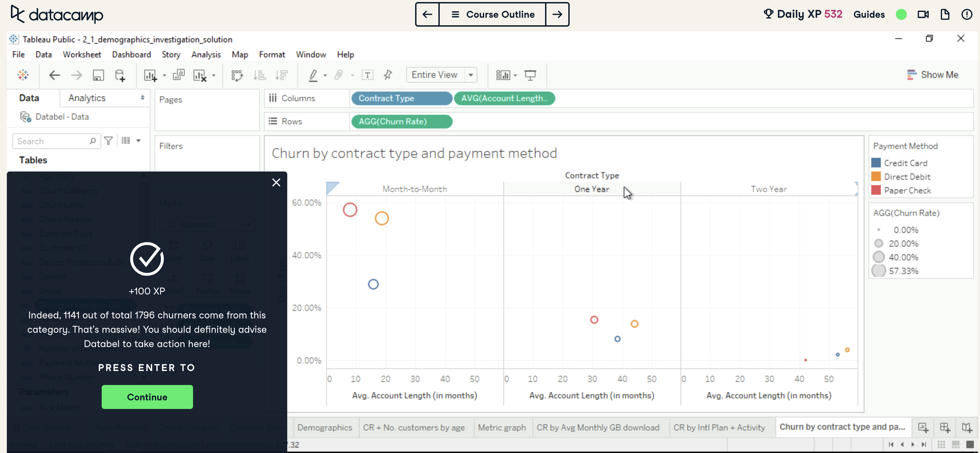The image size is (980, 453).
Task: Click the New Dashboard icon at bottom right
Action: coord(945,427)
